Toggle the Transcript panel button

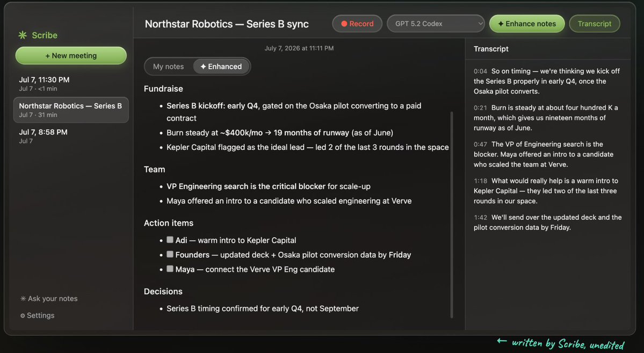(x=594, y=24)
